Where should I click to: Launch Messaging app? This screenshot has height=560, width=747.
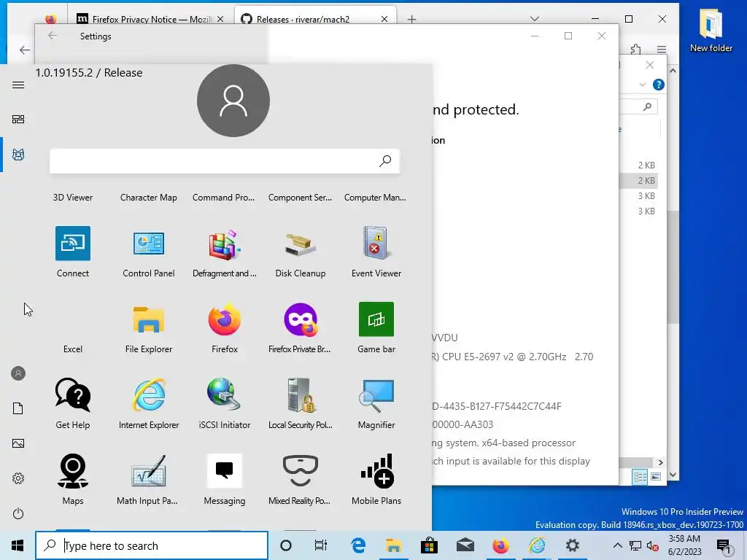[225, 479]
